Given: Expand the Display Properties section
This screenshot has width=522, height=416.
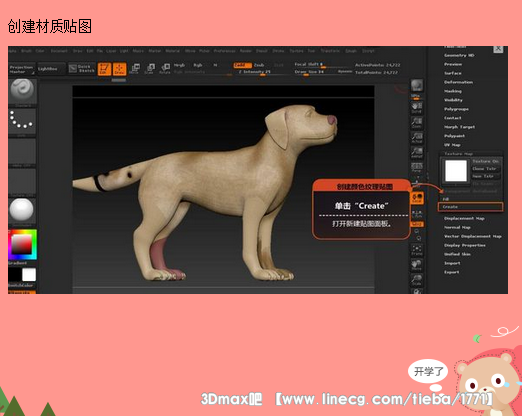Looking at the screenshot, I should click(x=465, y=245).
